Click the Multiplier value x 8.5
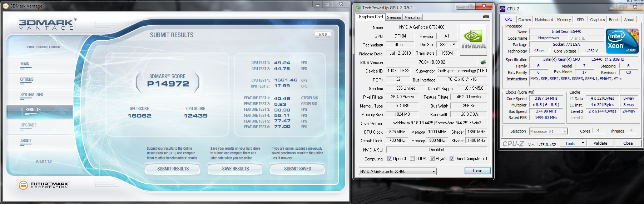This screenshot has width=644, height=204. (x=546, y=105)
